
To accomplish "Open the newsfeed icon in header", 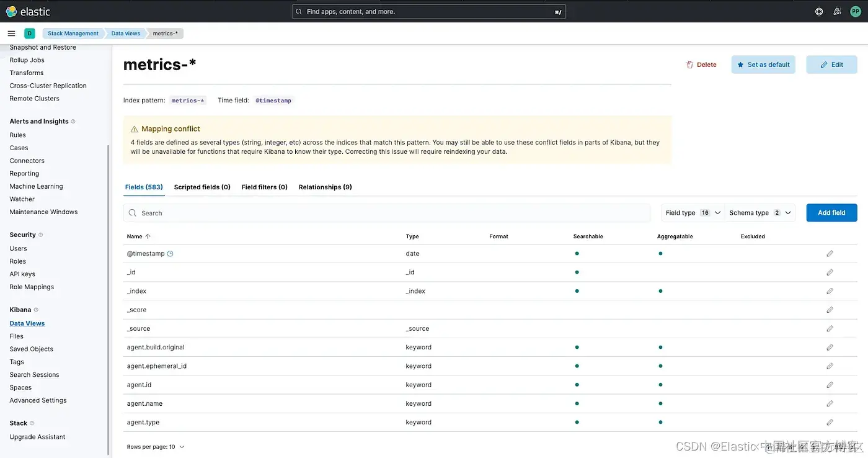I will [x=837, y=11].
